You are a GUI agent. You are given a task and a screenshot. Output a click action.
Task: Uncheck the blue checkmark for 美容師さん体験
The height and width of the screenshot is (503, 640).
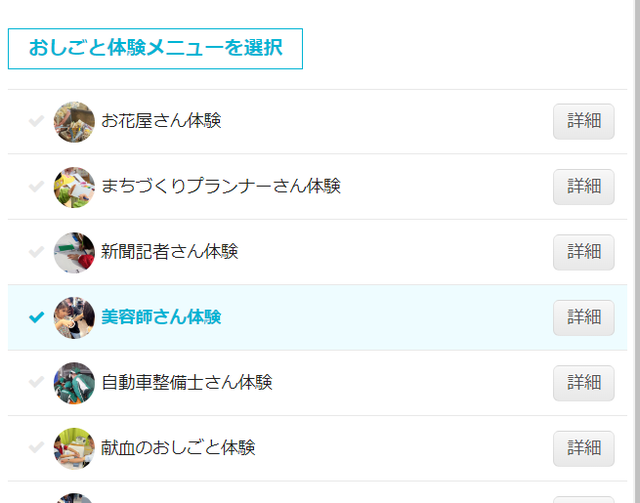coord(36,317)
